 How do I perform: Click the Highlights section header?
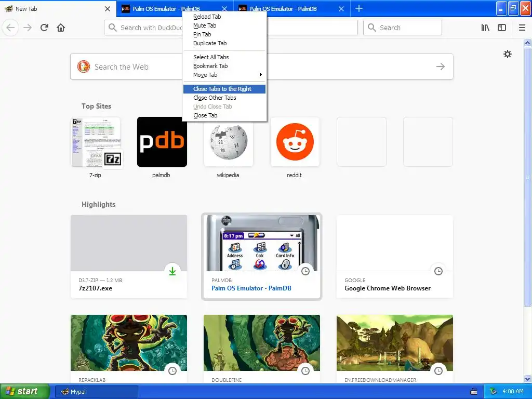pyautogui.click(x=98, y=204)
